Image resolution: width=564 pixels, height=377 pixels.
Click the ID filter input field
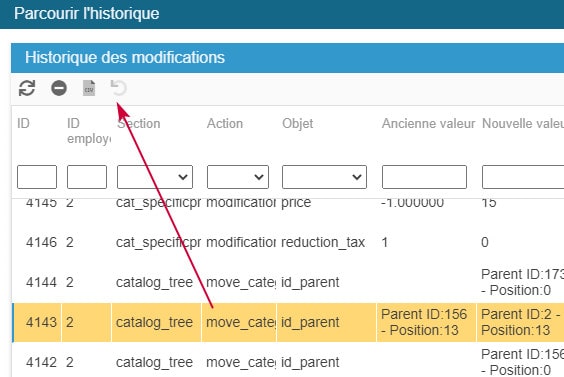click(37, 177)
